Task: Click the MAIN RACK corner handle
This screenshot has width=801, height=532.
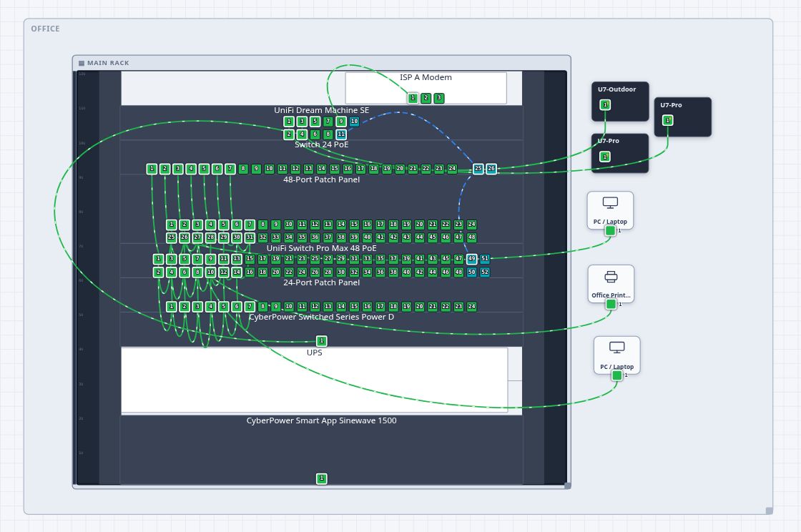Action: [x=568, y=486]
